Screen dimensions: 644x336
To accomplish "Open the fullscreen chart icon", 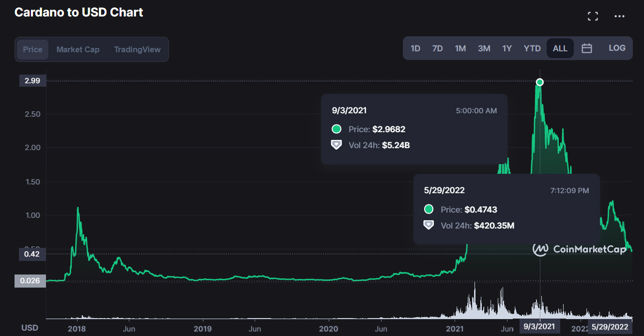I will coord(593,16).
